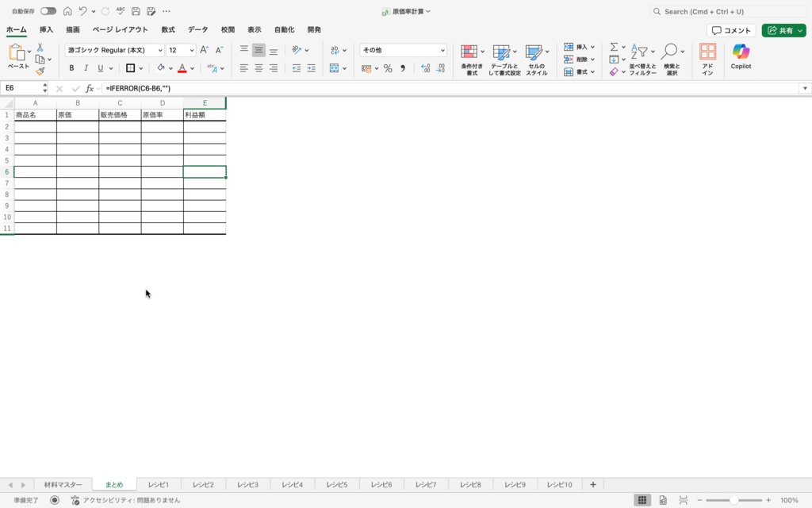Open the borders dropdown arrow
812x508 pixels.
(141, 68)
